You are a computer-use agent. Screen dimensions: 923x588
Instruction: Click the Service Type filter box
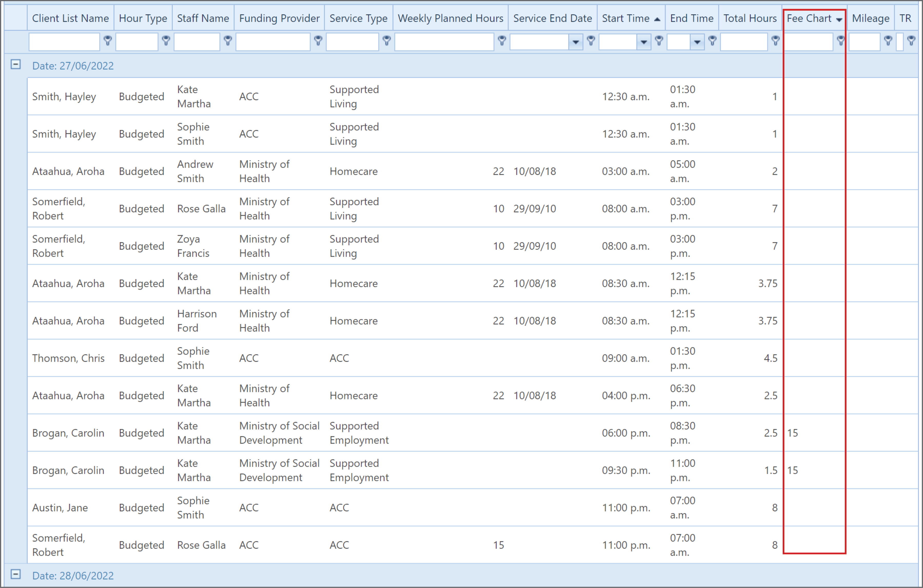click(x=353, y=42)
